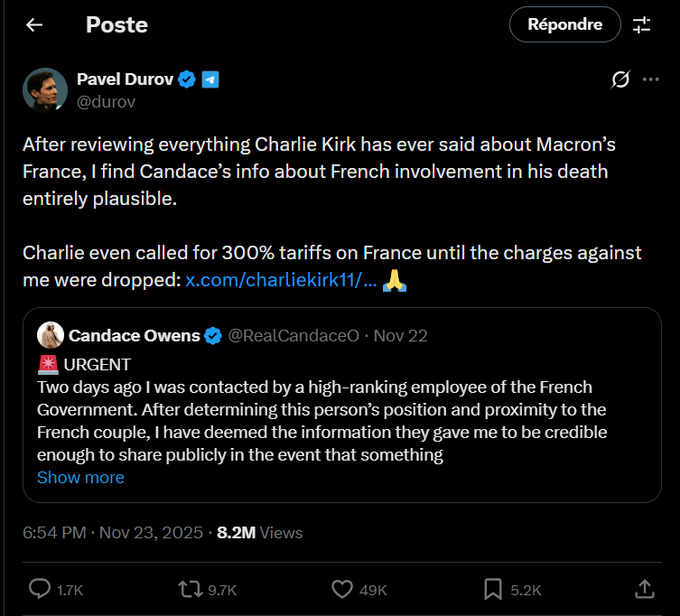Viewport: 680px width, 616px height.
Task: Open Pavel Durov's profile name link
Action: [125, 79]
